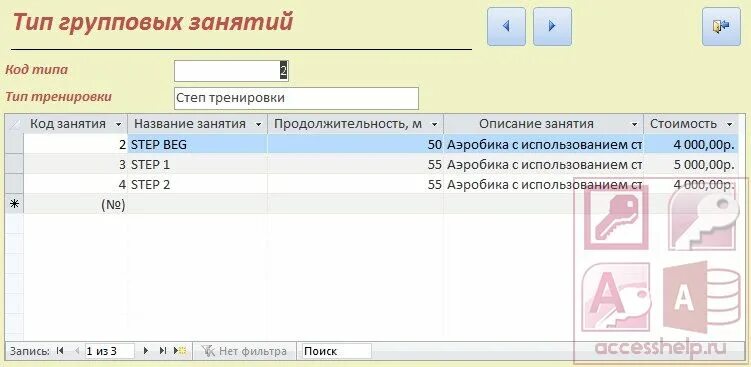Click the Запись: label in navigation bar
751x367 pixels.
[30, 351]
